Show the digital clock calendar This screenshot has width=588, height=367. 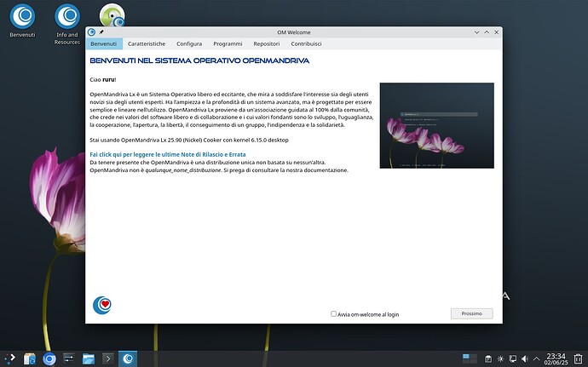pyautogui.click(x=556, y=358)
